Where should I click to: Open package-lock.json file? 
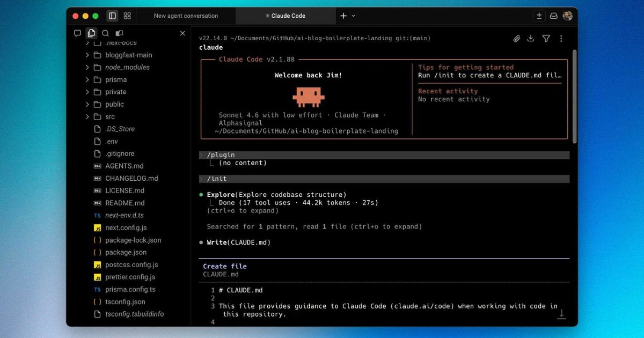pyautogui.click(x=133, y=240)
